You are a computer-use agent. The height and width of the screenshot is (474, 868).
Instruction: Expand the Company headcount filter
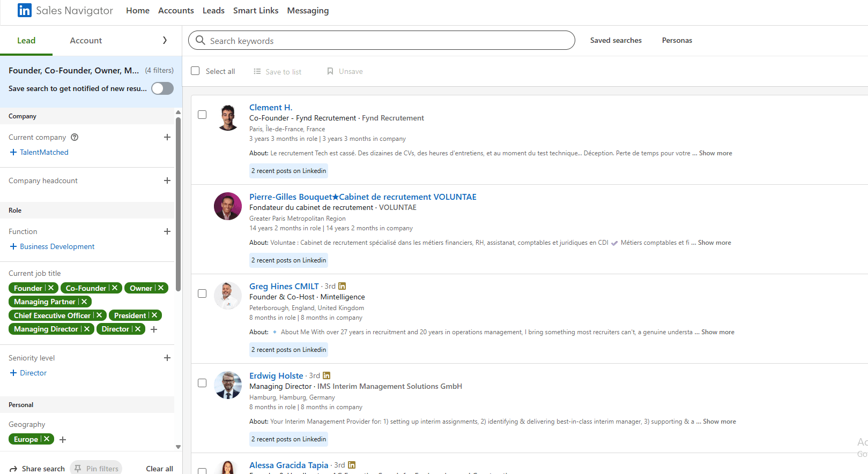[x=167, y=180]
